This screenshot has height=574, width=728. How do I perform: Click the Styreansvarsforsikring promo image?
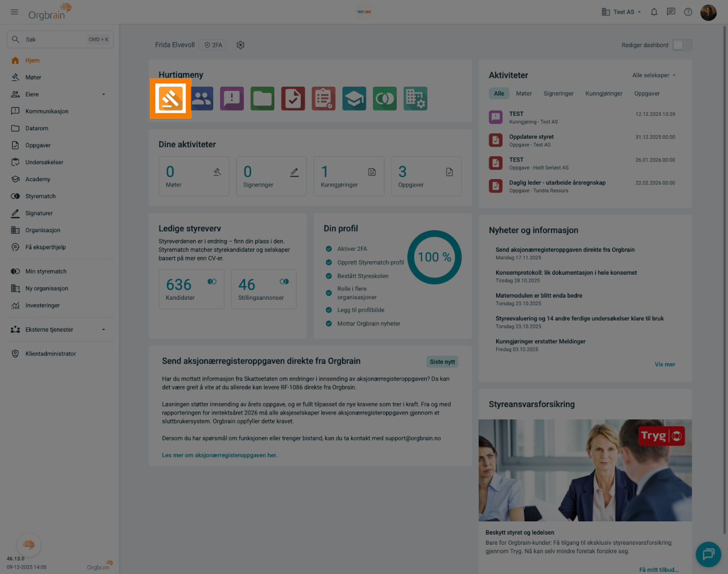point(585,470)
